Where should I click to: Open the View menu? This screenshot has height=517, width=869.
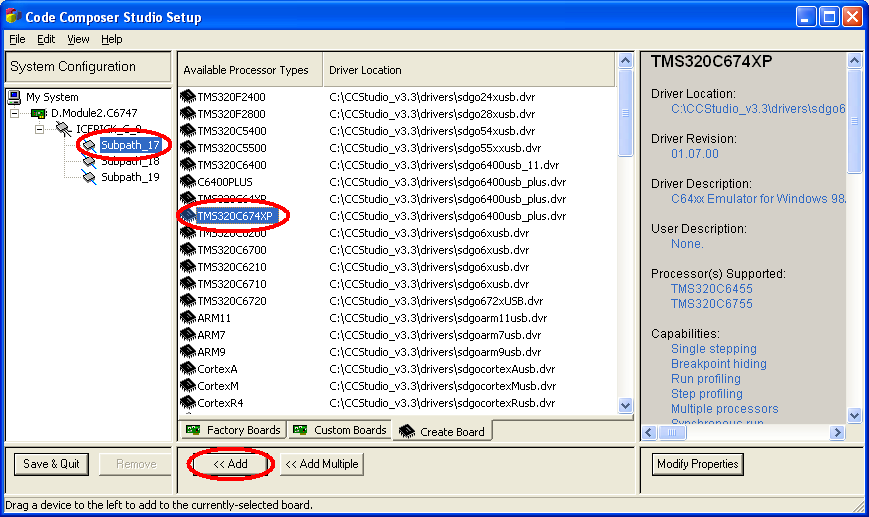coord(78,39)
